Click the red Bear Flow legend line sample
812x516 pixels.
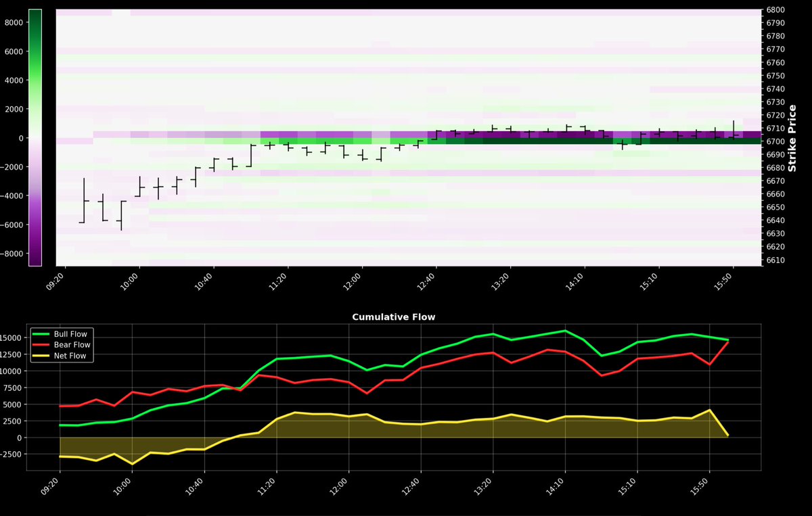click(x=42, y=345)
